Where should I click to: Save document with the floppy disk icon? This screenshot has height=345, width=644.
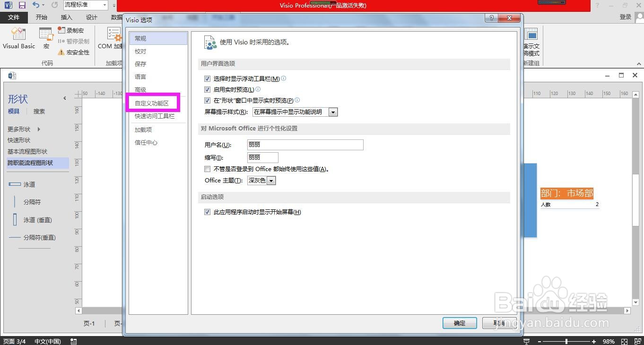[22, 5]
